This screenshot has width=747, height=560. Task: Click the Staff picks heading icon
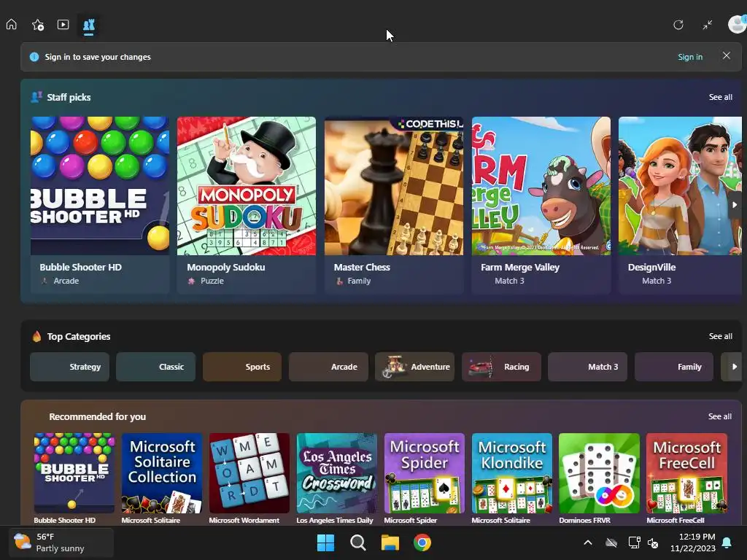click(36, 97)
